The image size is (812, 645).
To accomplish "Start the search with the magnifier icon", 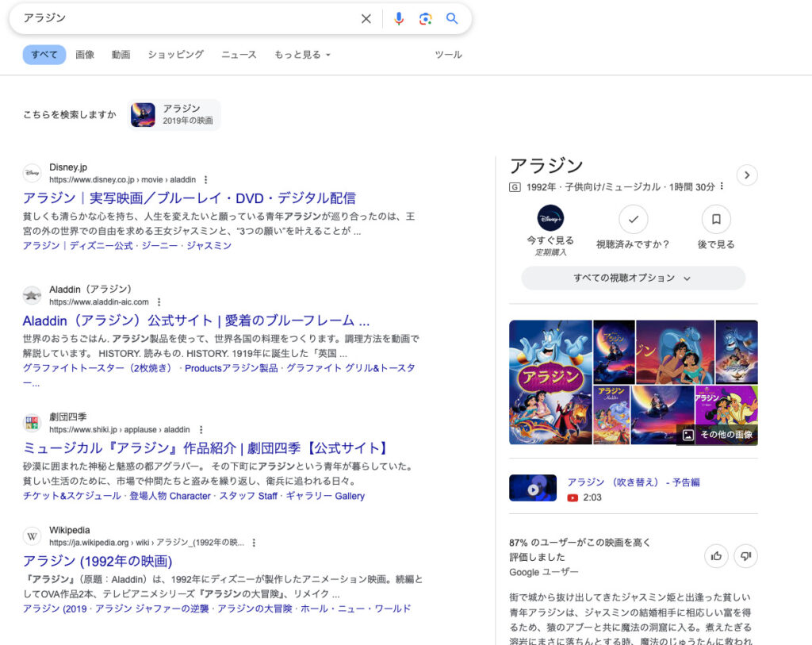I will point(452,18).
